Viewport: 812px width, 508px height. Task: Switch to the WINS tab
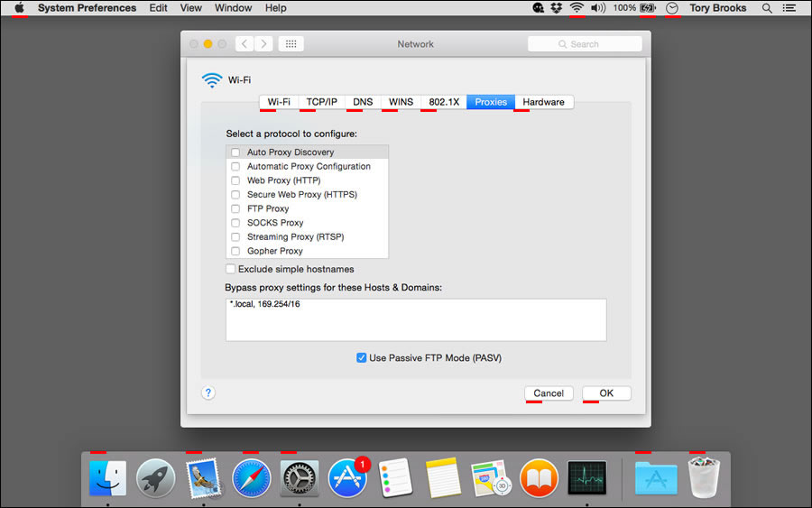tap(401, 102)
